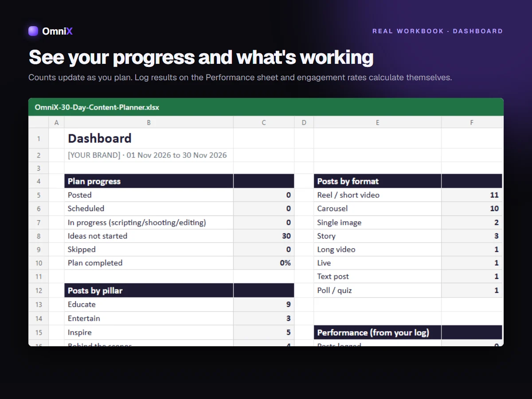
Task: Click the Performance (from your log) header
Action: (x=378, y=332)
